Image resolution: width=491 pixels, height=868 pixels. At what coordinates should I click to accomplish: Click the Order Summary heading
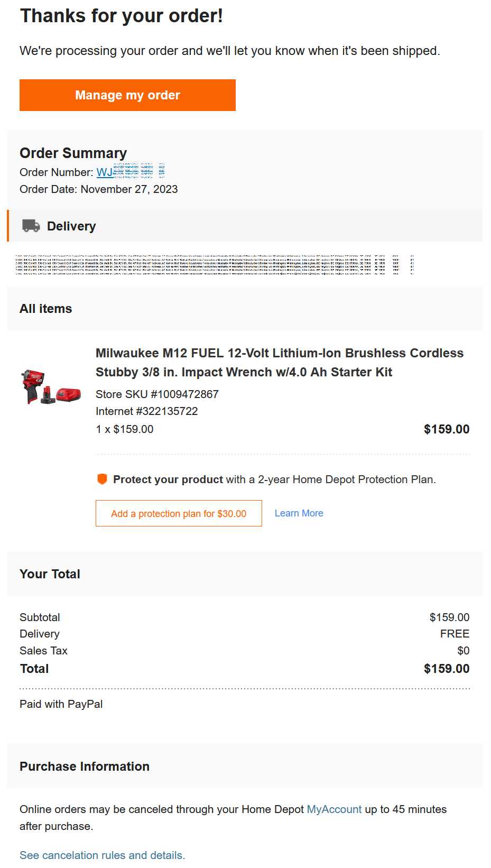[73, 153]
